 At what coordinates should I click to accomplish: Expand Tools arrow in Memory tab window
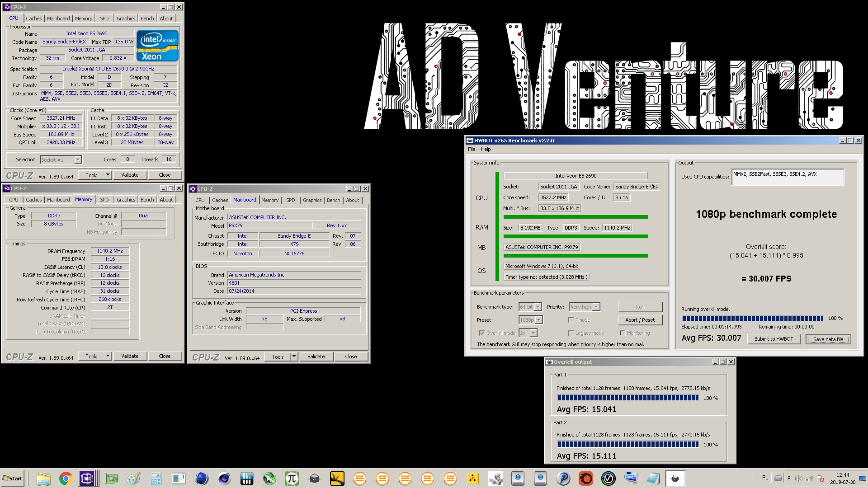108,356
